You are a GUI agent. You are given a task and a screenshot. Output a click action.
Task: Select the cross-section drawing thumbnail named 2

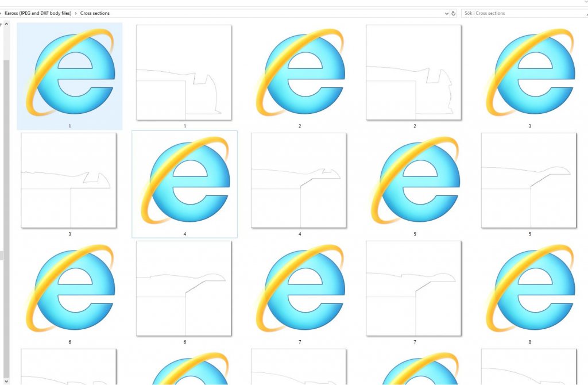click(x=413, y=72)
